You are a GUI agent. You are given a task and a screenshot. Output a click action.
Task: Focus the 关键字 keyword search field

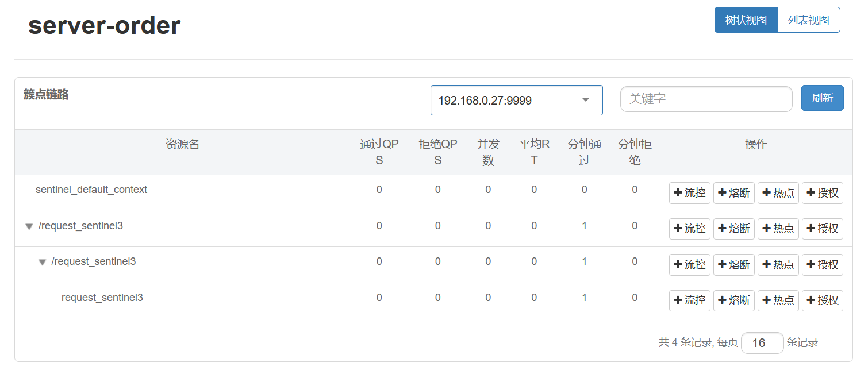coord(706,99)
